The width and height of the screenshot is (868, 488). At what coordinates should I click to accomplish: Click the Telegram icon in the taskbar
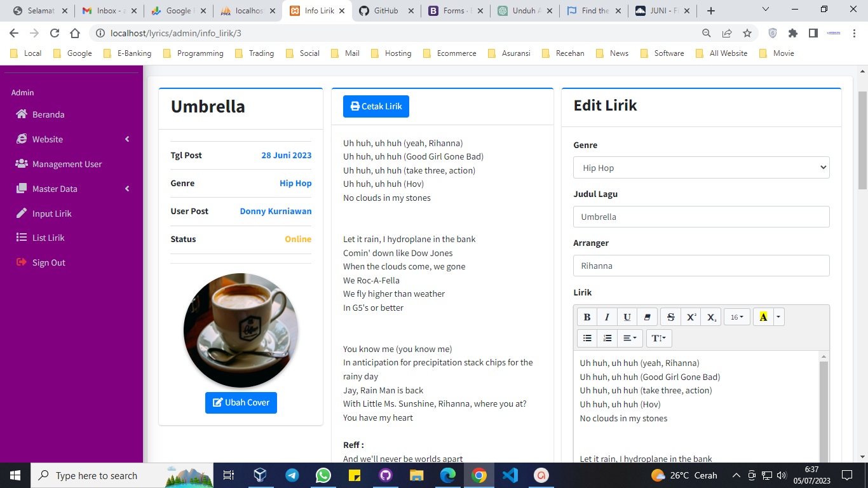pyautogui.click(x=292, y=475)
